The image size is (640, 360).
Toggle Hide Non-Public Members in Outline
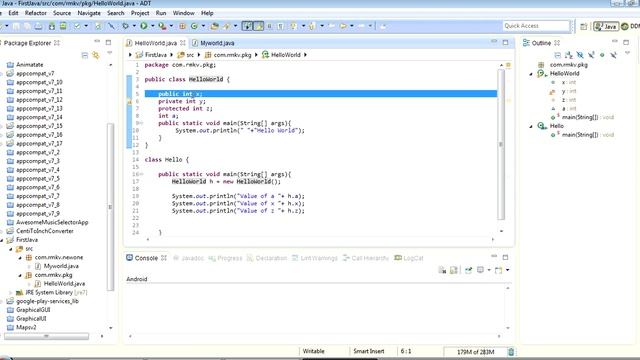pyautogui.click(x=602, y=55)
